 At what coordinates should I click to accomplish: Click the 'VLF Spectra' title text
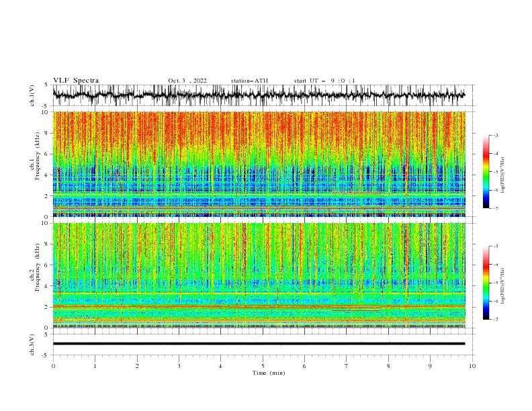tap(76, 81)
